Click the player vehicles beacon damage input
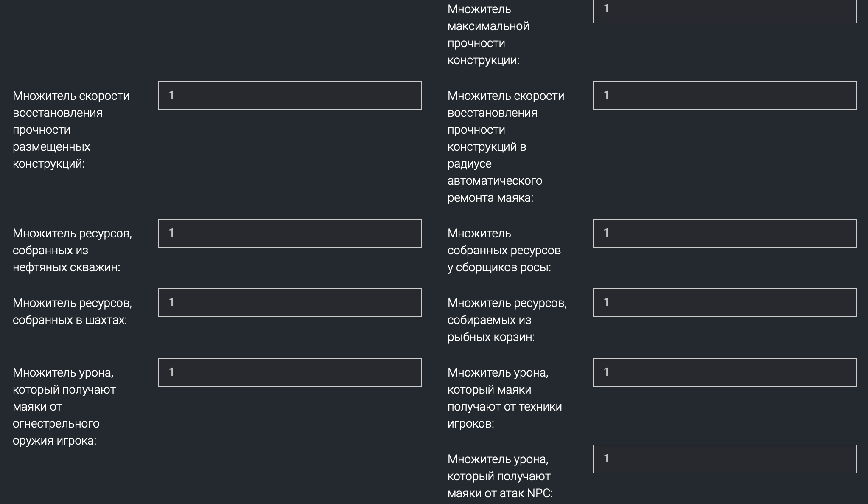 pos(724,372)
